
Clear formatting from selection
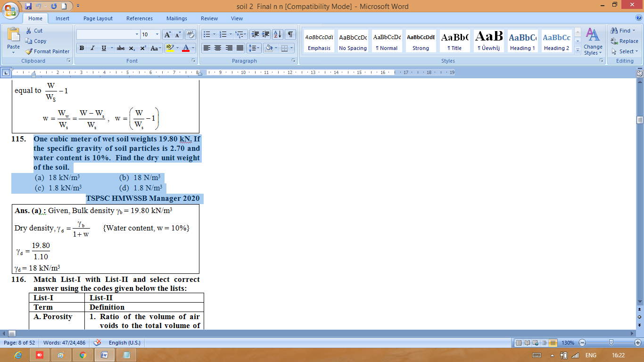click(x=190, y=34)
